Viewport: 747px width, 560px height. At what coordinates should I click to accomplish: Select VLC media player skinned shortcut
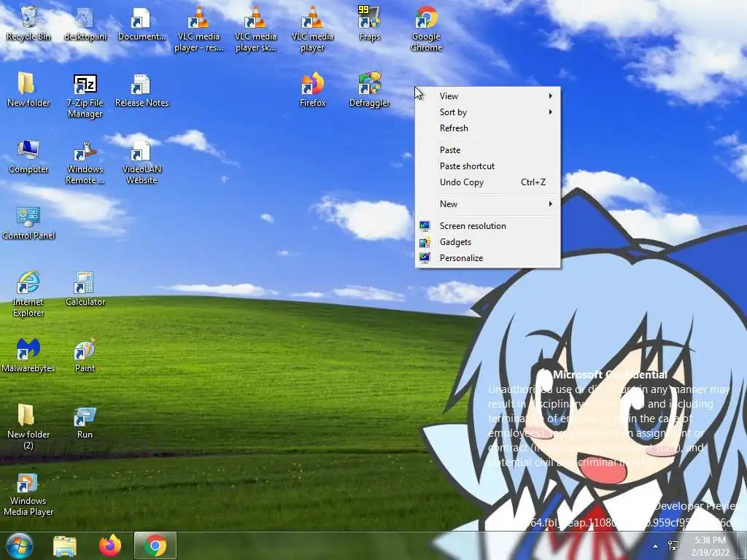[255, 29]
